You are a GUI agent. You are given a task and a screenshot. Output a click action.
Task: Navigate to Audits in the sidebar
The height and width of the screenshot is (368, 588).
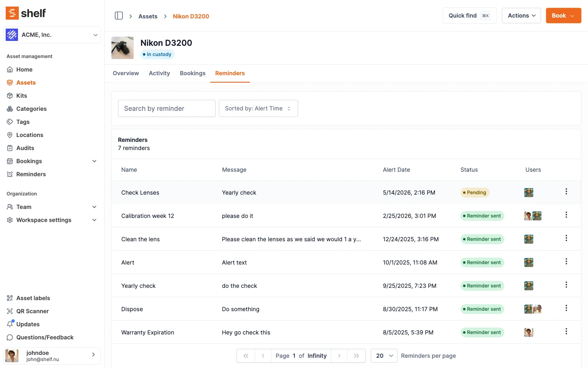click(x=25, y=148)
